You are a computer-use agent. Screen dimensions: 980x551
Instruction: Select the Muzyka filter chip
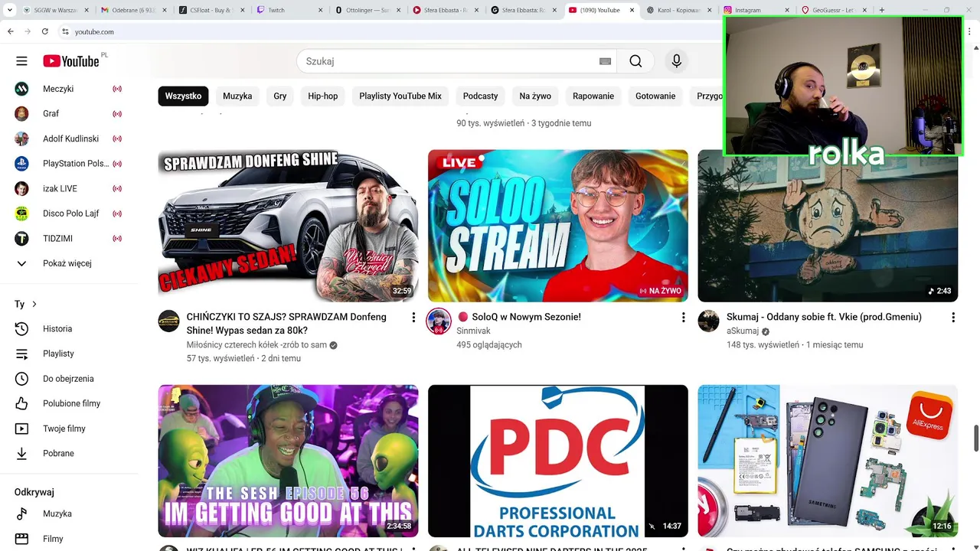pyautogui.click(x=237, y=96)
